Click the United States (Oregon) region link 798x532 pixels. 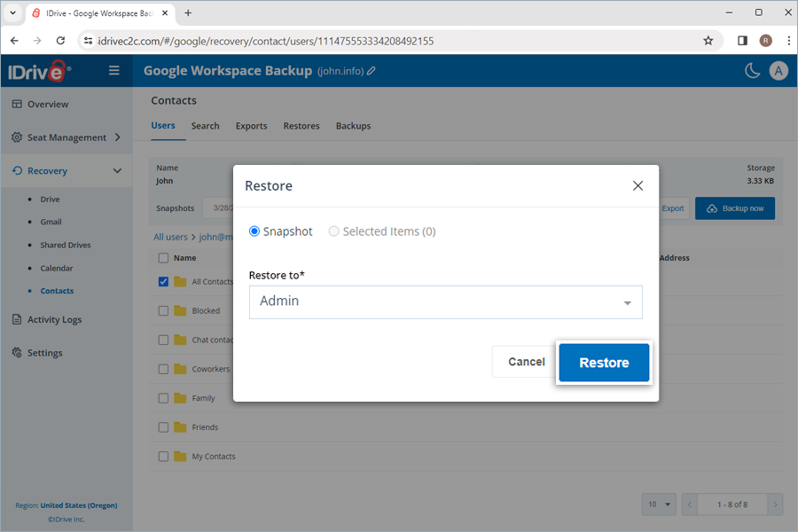point(79,505)
